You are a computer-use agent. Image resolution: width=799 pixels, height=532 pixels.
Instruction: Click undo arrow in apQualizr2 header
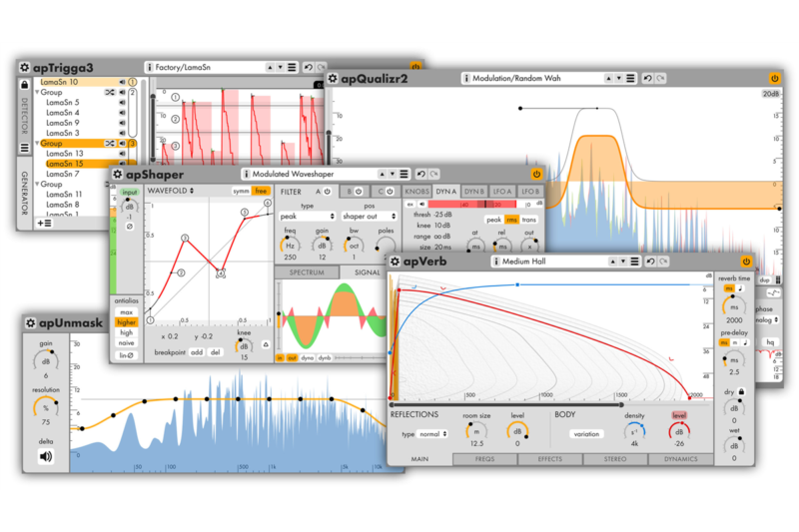click(647, 78)
